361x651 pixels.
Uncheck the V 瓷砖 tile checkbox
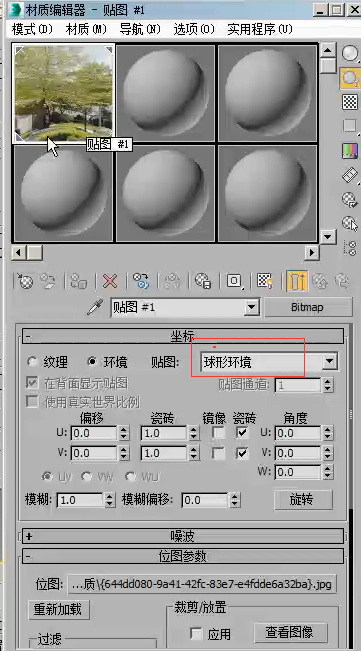click(242, 453)
